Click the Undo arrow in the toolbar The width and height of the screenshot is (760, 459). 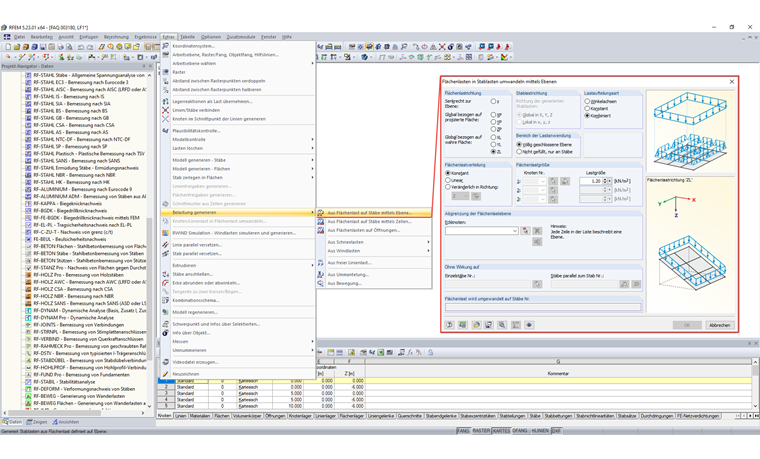[81, 47]
